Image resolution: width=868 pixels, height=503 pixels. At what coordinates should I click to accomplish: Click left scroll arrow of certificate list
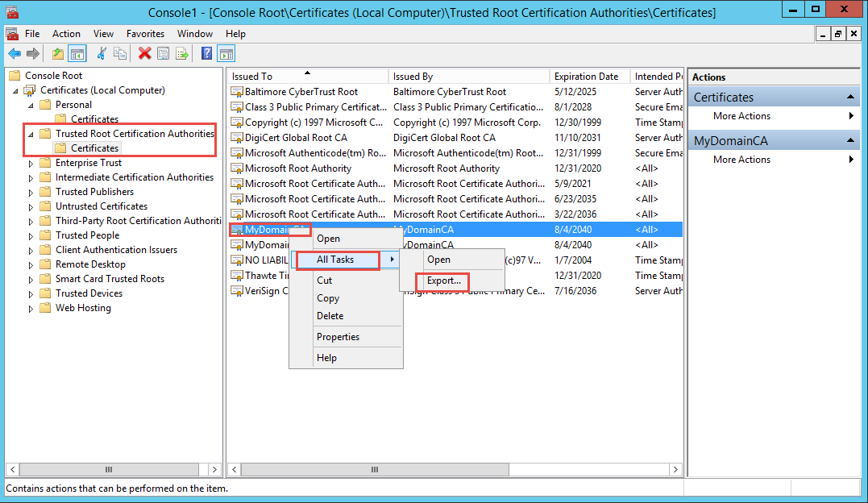[235, 469]
